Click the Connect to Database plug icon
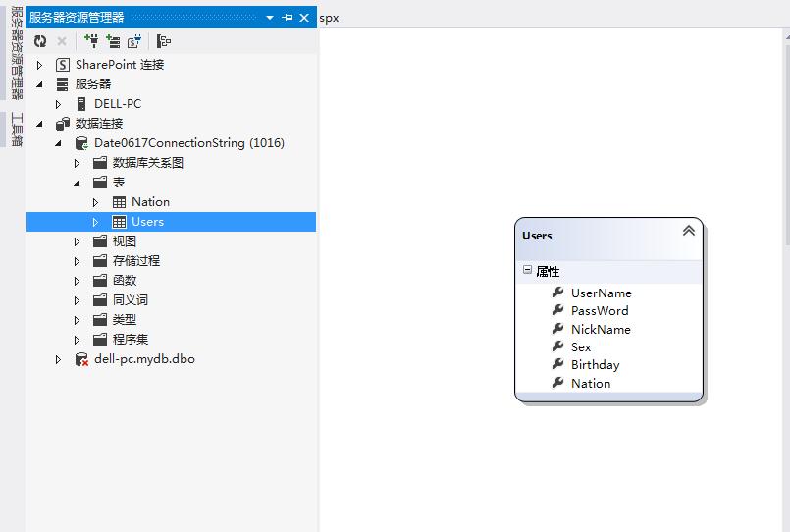The height and width of the screenshot is (532, 790). pyautogui.click(x=91, y=41)
